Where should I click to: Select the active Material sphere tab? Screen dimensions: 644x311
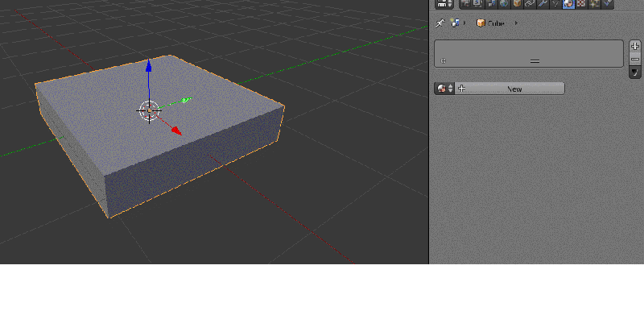(568, 4)
